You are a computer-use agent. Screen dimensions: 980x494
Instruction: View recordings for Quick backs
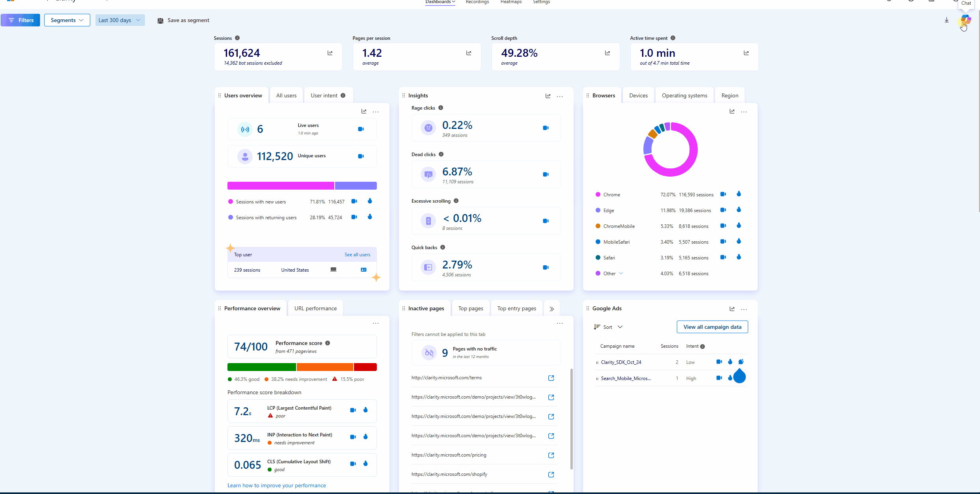click(546, 267)
